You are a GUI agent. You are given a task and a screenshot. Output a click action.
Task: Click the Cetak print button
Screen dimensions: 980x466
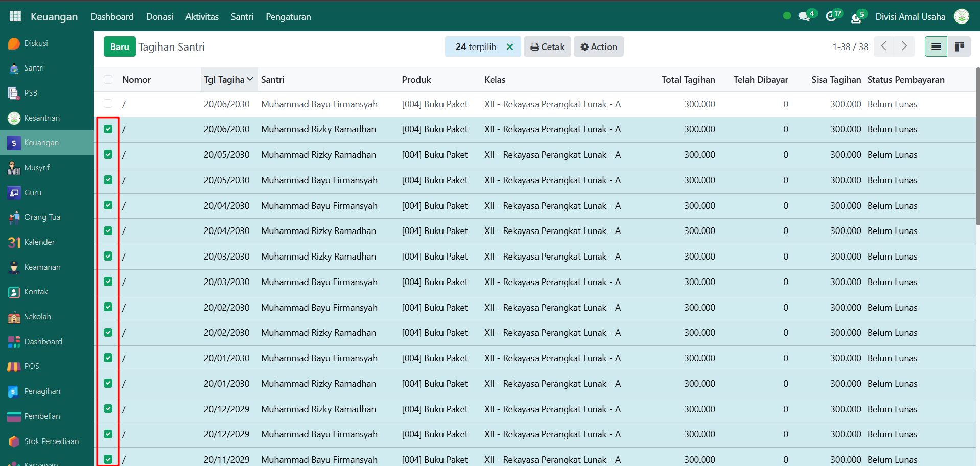click(x=547, y=47)
